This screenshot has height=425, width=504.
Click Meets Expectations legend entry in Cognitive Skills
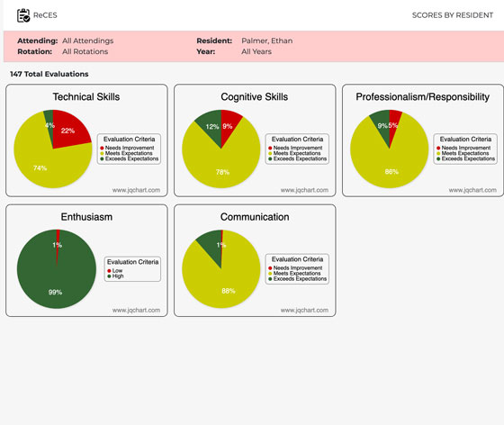point(294,153)
